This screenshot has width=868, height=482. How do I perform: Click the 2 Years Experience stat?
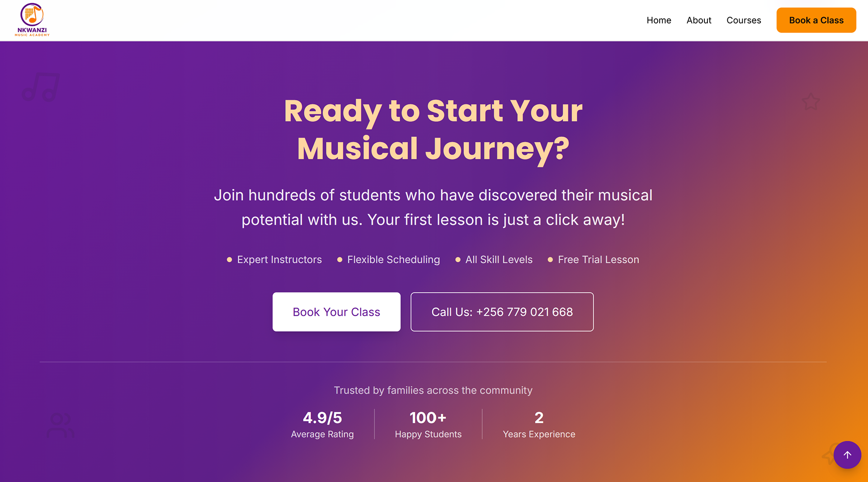[539, 424]
